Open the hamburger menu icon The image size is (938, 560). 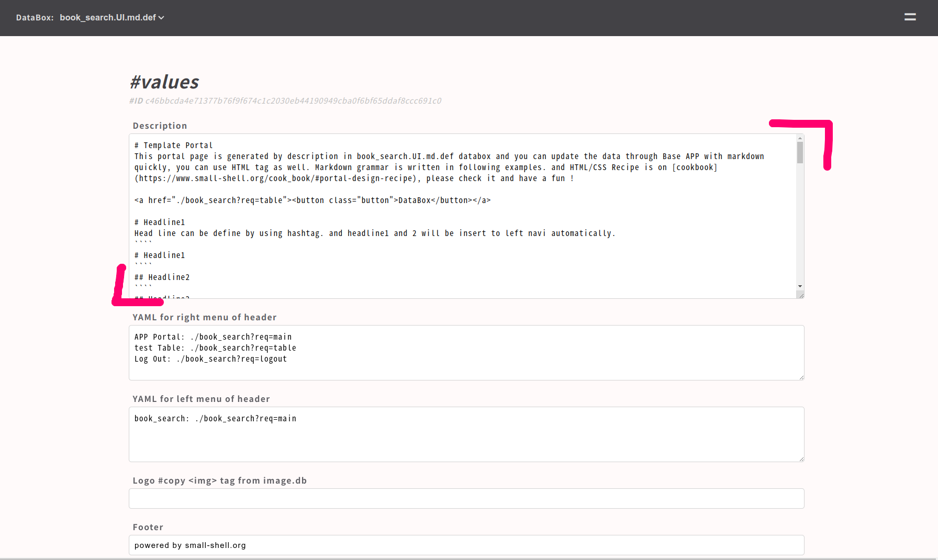[x=910, y=17]
